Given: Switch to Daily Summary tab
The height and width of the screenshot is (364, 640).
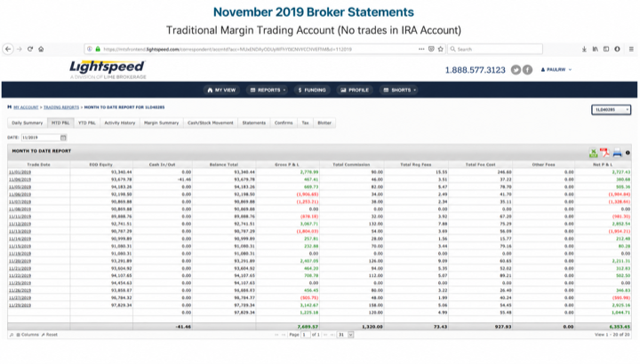Looking at the screenshot, I should (x=28, y=123).
